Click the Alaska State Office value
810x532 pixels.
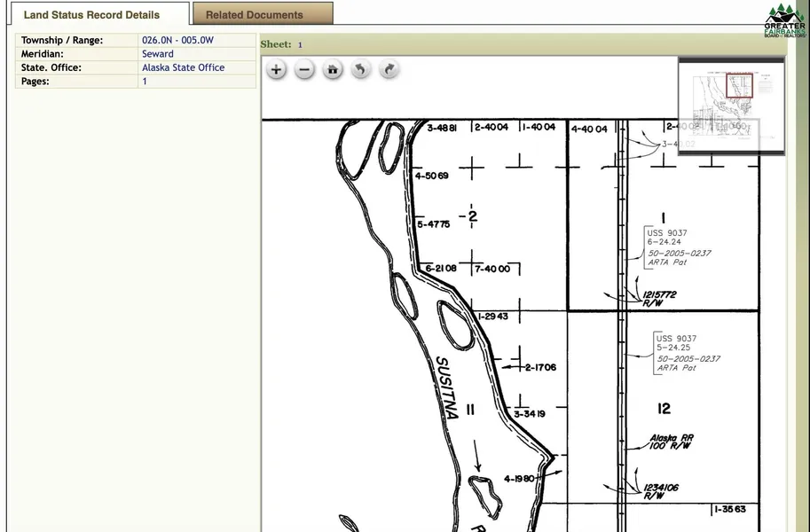pyautogui.click(x=183, y=67)
